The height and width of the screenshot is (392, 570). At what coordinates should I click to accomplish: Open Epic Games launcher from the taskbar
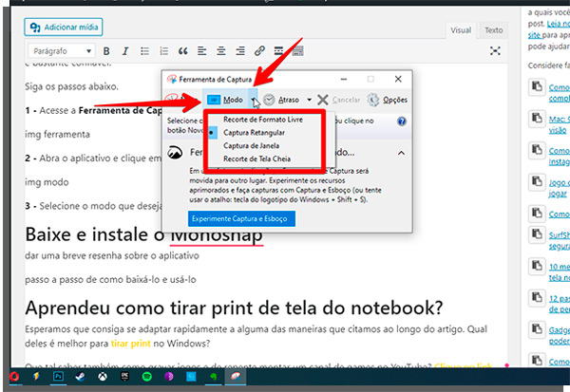(124, 377)
